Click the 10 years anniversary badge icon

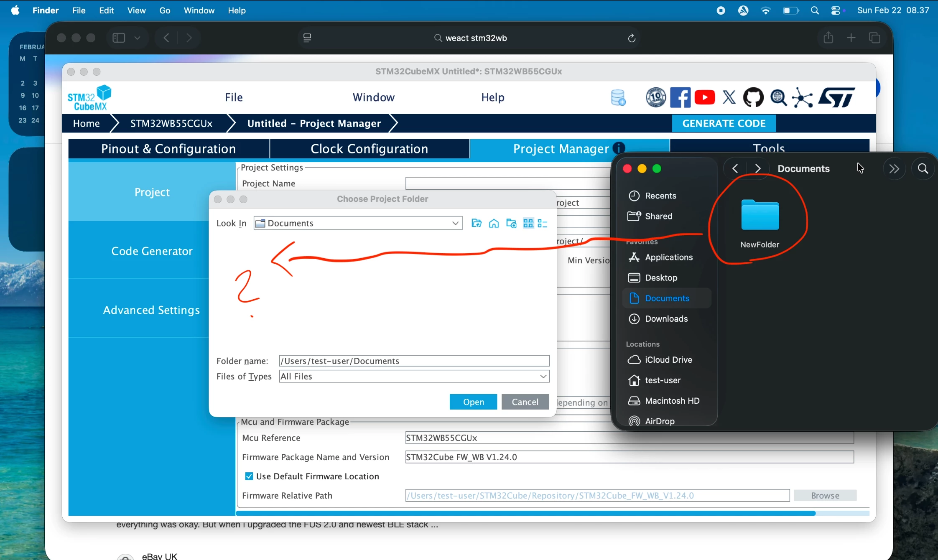click(655, 97)
